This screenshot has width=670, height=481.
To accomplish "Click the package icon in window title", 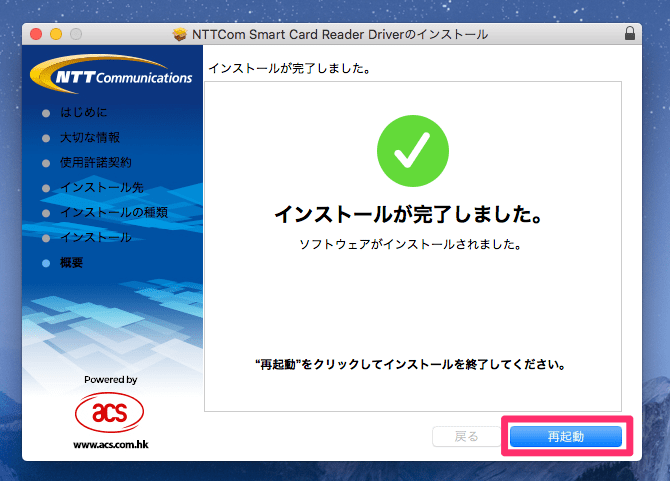I will pyautogui.click(x=180, y=34).
